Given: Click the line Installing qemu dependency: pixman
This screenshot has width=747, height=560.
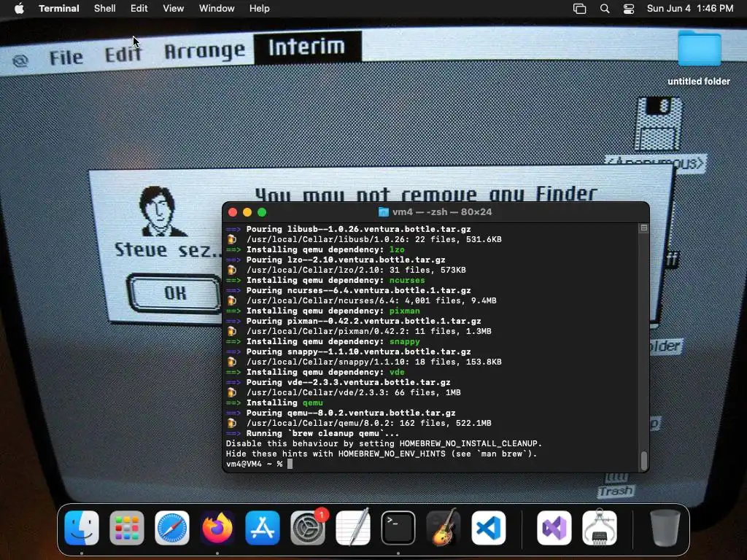Looking at the screenshot, I should [x=333, y=311].
